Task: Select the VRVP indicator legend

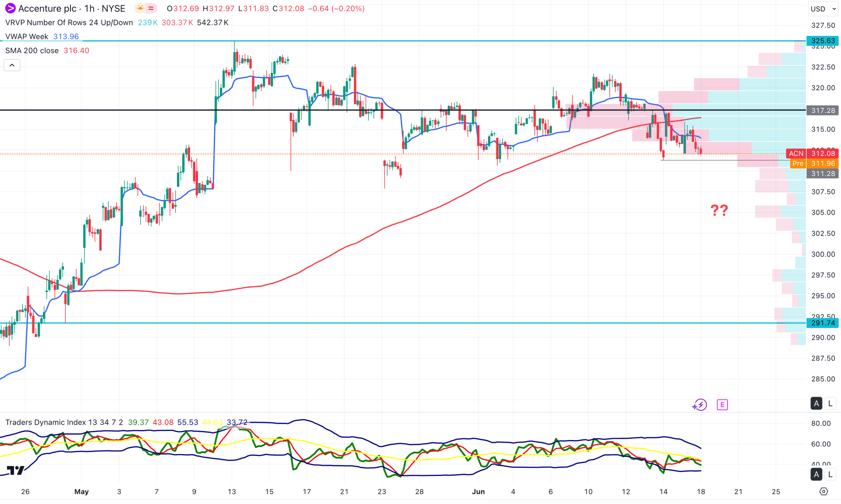Action: tap(69, 22)
